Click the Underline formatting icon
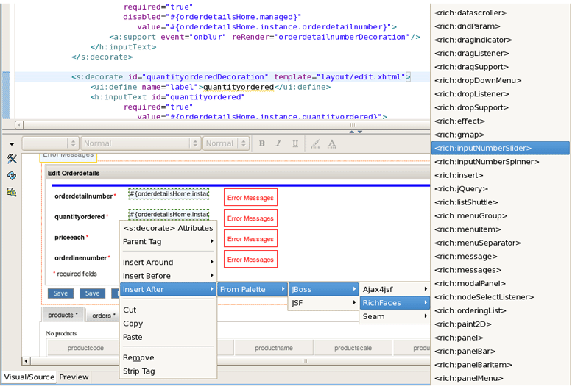Viewport: 575px width, 392px height. tap(295, 143)
